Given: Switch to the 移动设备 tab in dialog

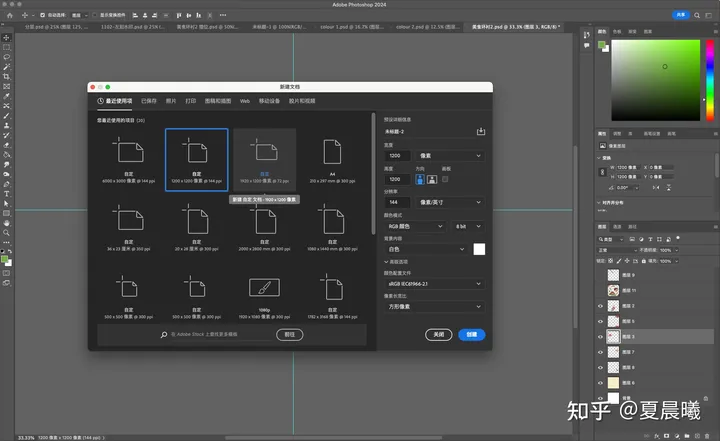Looking at the screenshot, I should pyautogui.click(x=269, y=101).
